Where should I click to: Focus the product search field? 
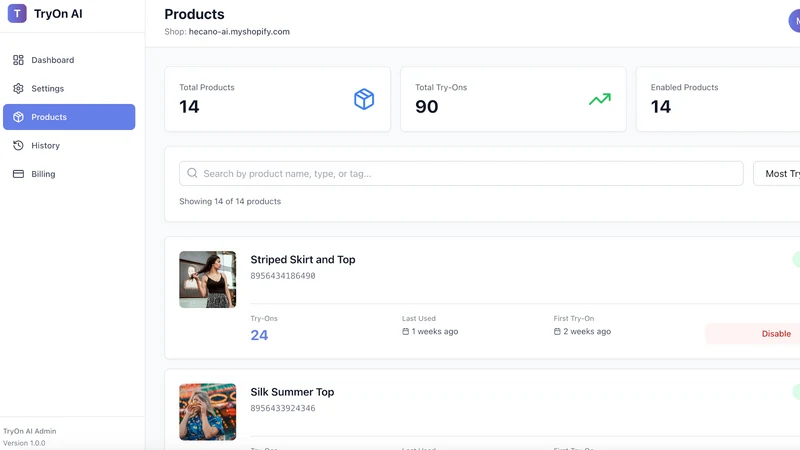[x=461, y=173]
